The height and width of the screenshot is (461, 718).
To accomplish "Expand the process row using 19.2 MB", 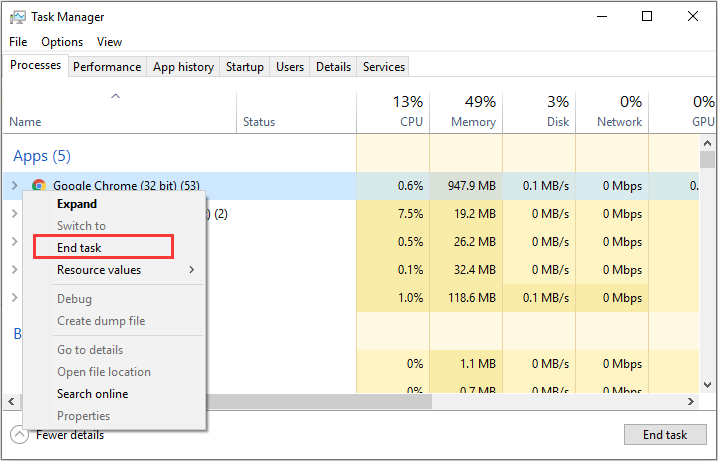I will tap(14, 213).
